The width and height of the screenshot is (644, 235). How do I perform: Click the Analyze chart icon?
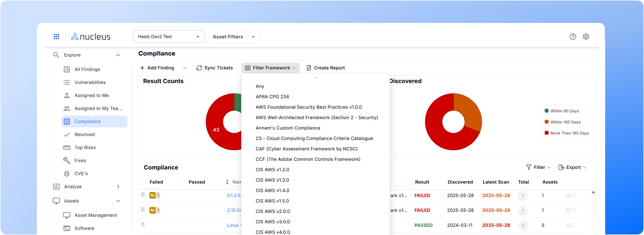pyautogui.click(x=56, y=187)
